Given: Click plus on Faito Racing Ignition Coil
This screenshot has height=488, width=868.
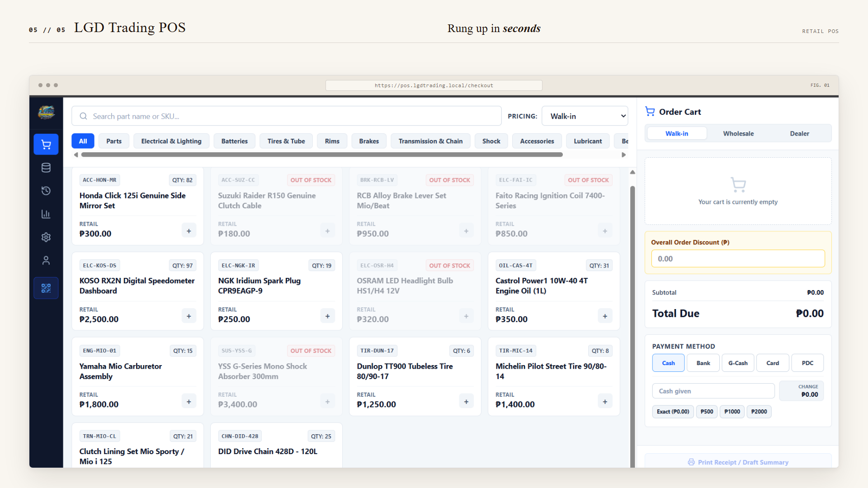Looking at the screenshot, I should pos(605,231).
